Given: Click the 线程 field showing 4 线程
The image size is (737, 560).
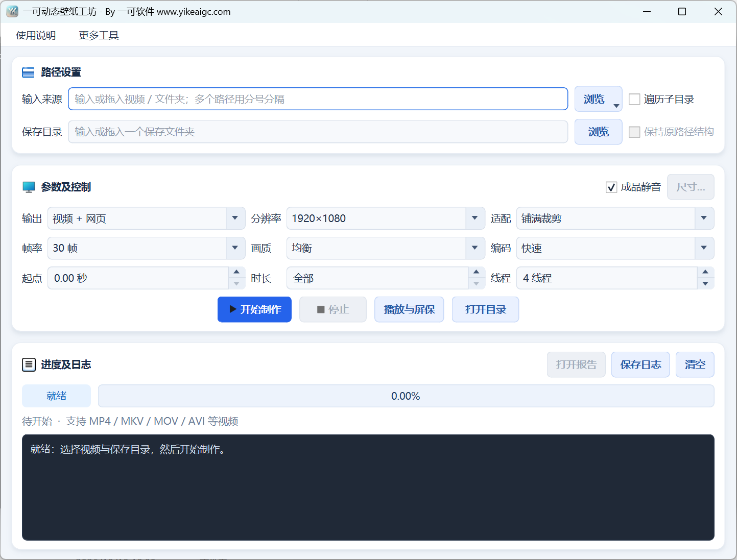Looking at the screenshot, I should click(607, 278).
